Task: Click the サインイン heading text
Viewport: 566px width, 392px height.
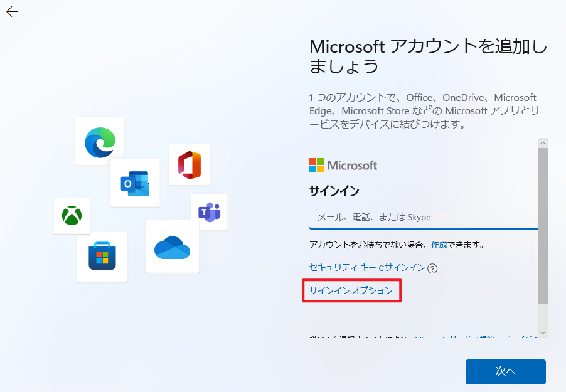Action: click(334, 191)
